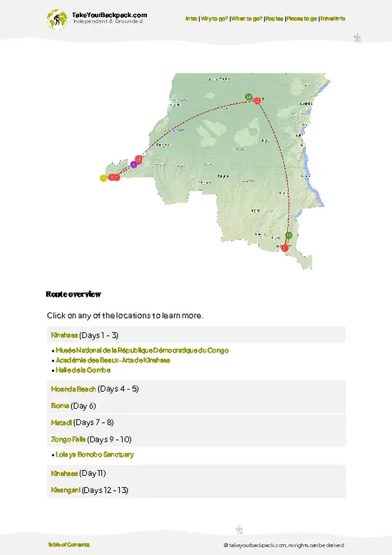Image resolution: width=392 pixels, height=555 pixels.
Task: Click the takeyourbackpack.com copyright notice
Action: [x=284, y=545]
